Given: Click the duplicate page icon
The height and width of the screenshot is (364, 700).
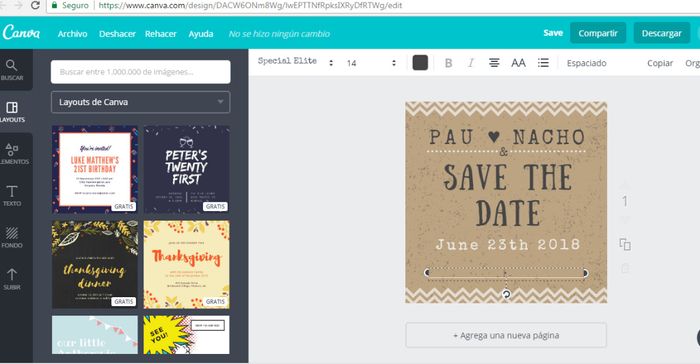Looking at the screenshot, I should coord(625,244).
